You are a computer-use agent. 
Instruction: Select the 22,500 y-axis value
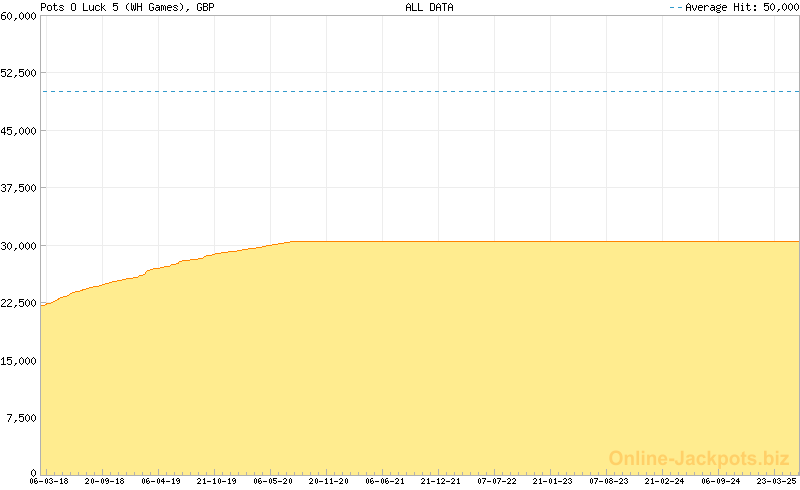(x=19, y=303)
